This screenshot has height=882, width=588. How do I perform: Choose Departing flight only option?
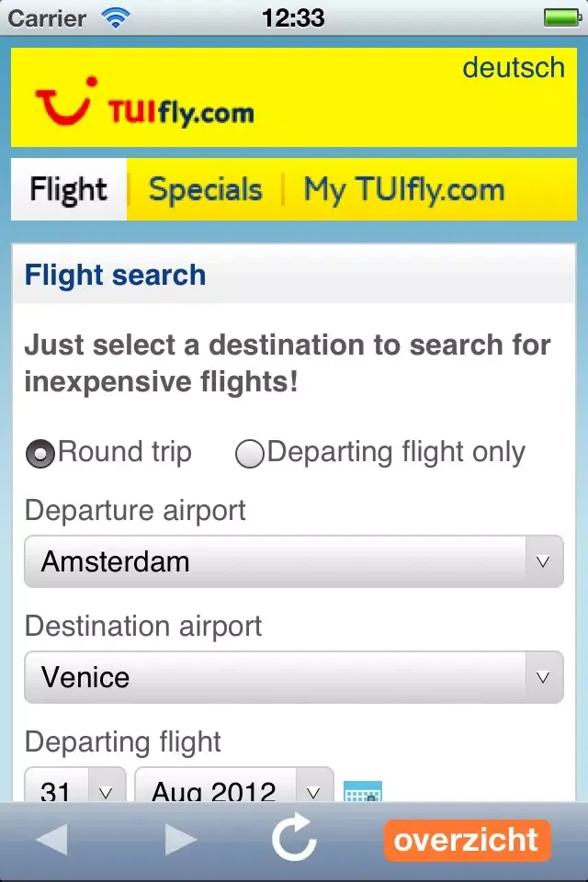[x=250, y=454]
